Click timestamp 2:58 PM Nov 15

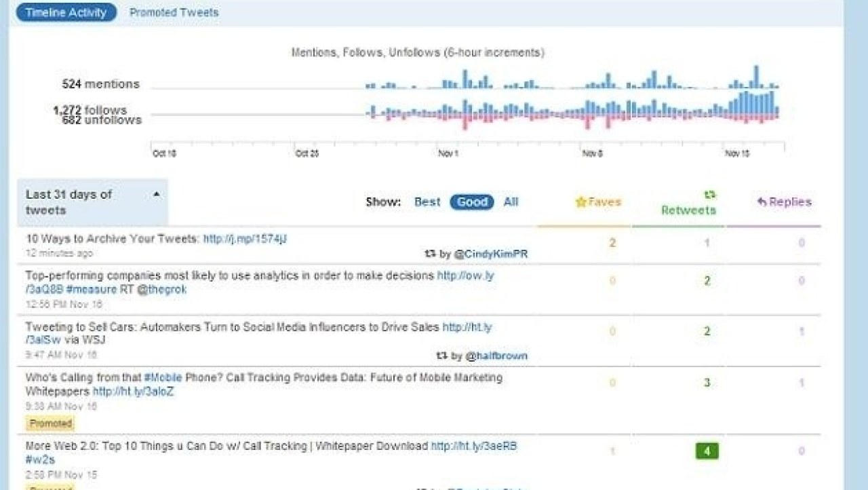point(61,474)
